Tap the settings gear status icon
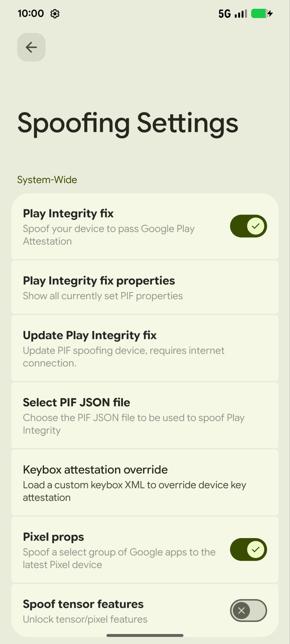 pyautogui.click(x=55, y=14)
